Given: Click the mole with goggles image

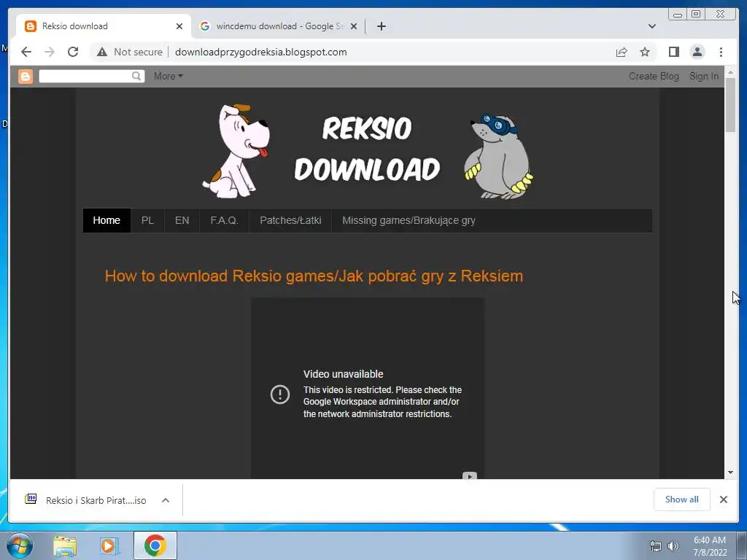Looking at the screenshot, I should click(x=498, y=156).
